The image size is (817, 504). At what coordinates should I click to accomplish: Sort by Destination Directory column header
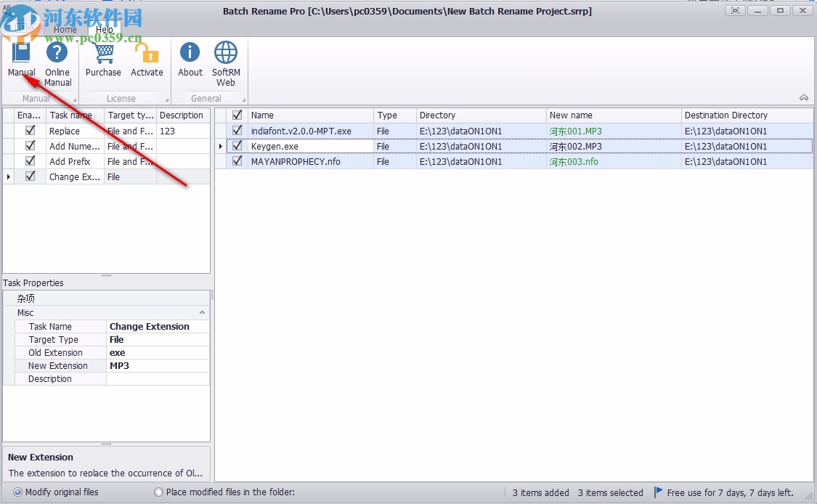(x=726, y=115)
